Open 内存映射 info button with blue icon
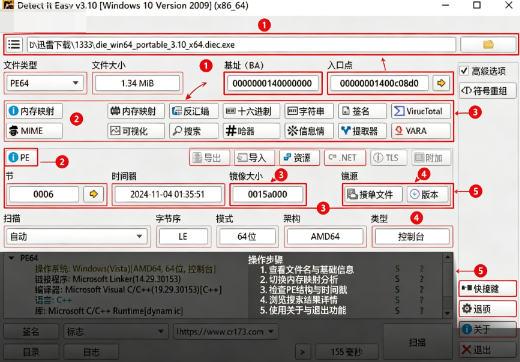This screenshot has width=520, height=362. coord(34,111)
